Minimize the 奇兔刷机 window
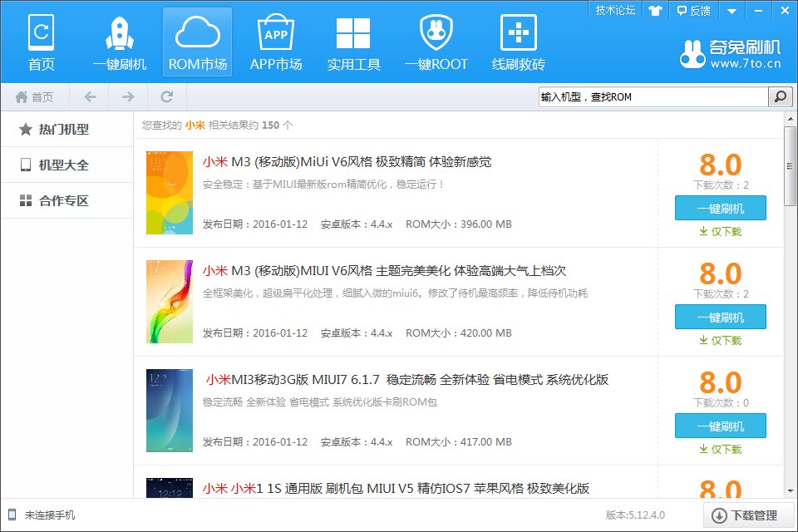Screen dimensions: 798x532 click(x=758, y=10)
